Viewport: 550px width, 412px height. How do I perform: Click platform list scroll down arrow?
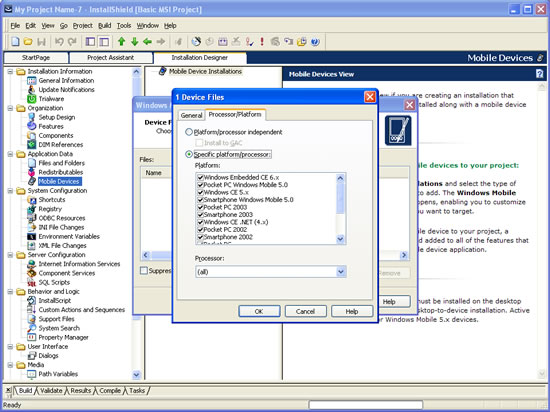(340, 239)
